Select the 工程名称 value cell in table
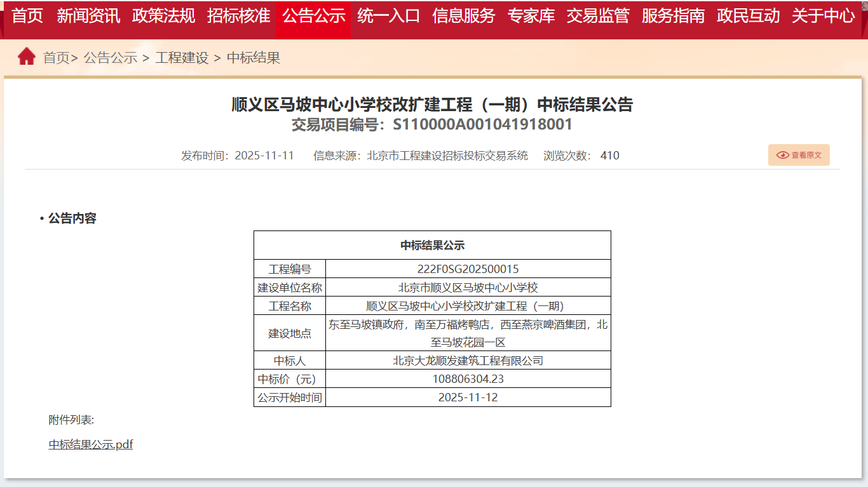 468,306
